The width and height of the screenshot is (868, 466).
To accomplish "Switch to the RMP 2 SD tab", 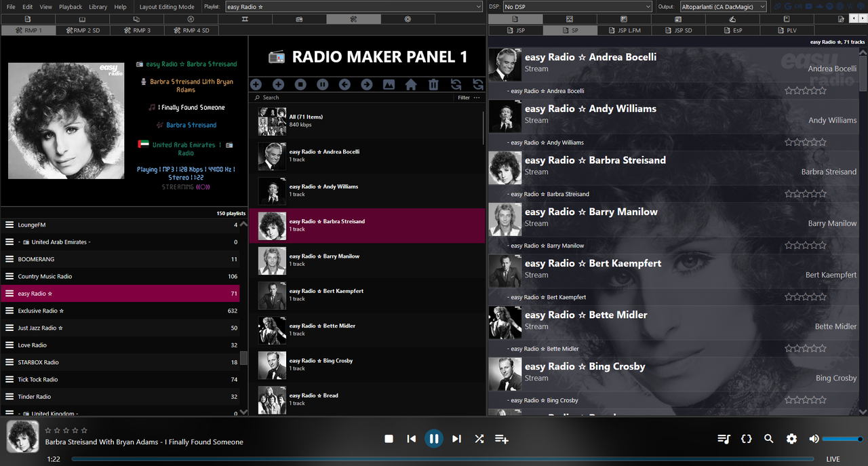I will [83, 31].
